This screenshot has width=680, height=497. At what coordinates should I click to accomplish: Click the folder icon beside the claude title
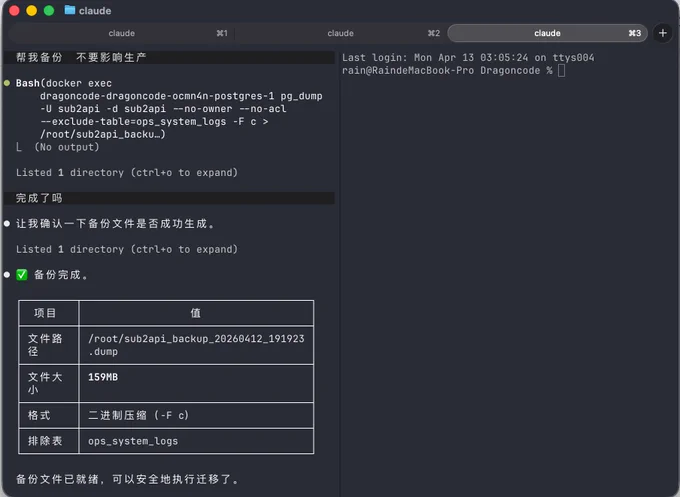69,10
